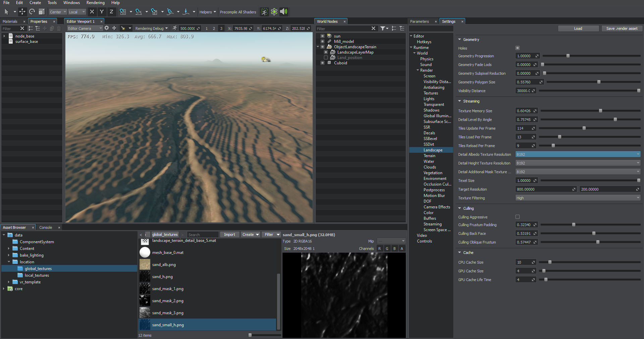This screenshot has height=339, width=644.
Task: Enable the Land_position node checkbox
Action: coord(326,57)
